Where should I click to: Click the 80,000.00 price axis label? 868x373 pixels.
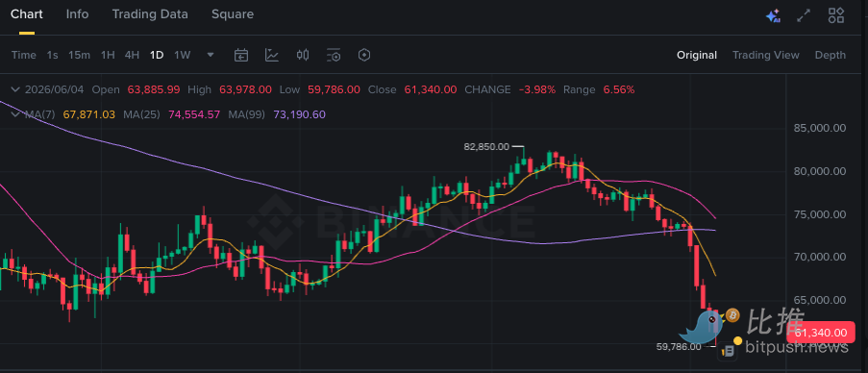(x=819, y=171)
